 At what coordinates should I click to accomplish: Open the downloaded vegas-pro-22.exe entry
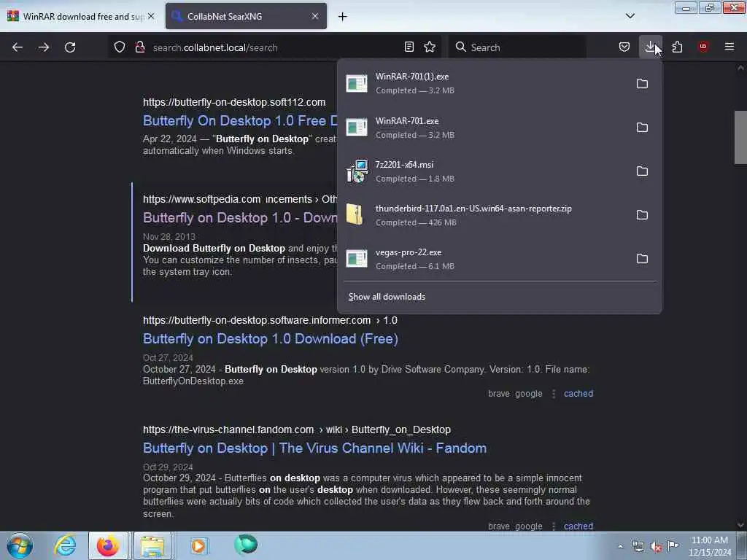coord(483,259)
